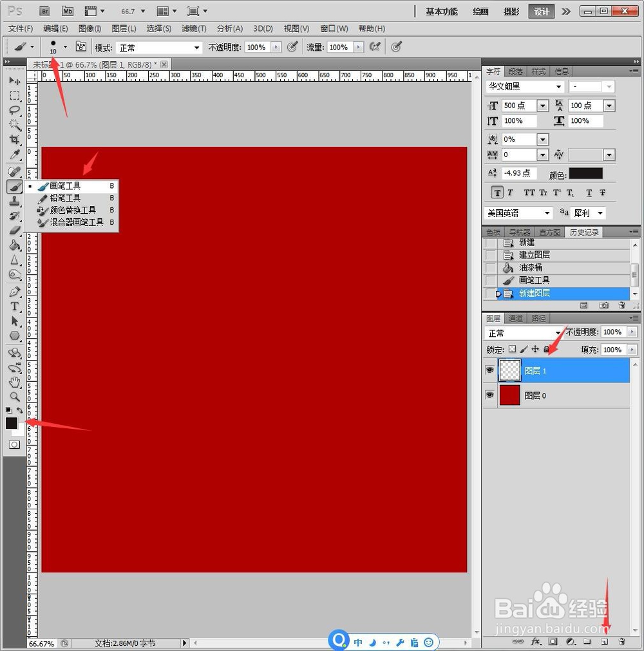Toggle faux italic text style
The image size is (644, 651).
[510, 193]
